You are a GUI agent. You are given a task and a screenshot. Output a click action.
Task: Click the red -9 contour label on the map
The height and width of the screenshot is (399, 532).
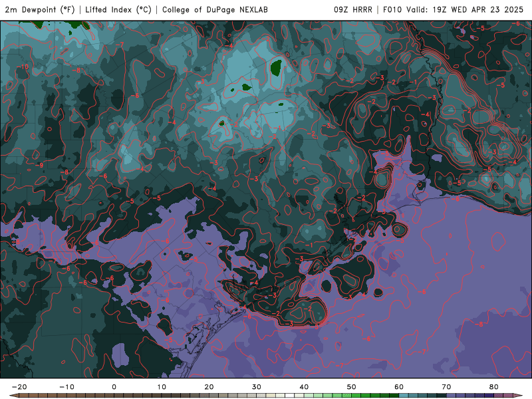[39, 165]
